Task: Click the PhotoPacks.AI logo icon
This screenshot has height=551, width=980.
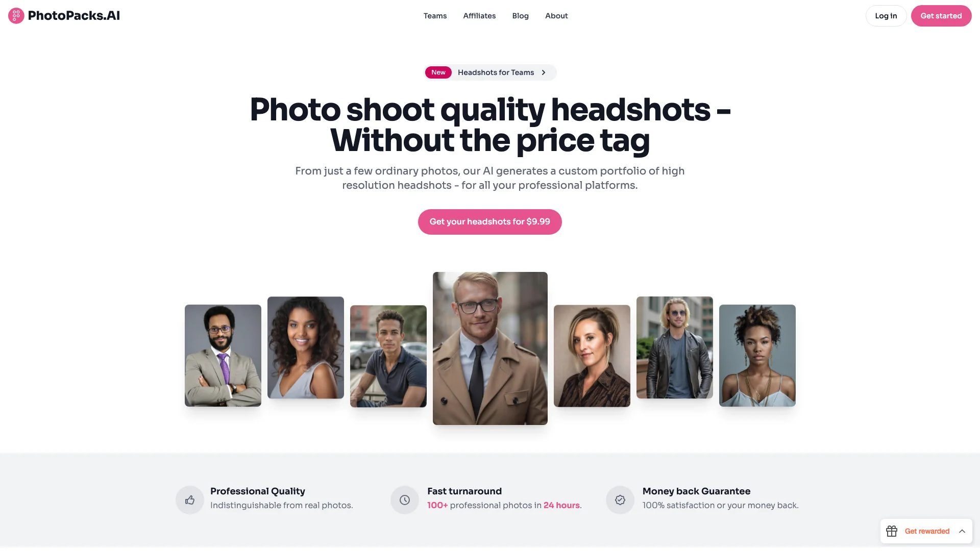Action: click(x=16, y=15)
